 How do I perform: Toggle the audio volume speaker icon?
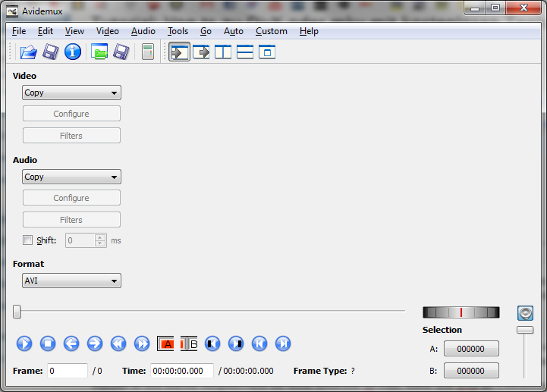[525, 313]
